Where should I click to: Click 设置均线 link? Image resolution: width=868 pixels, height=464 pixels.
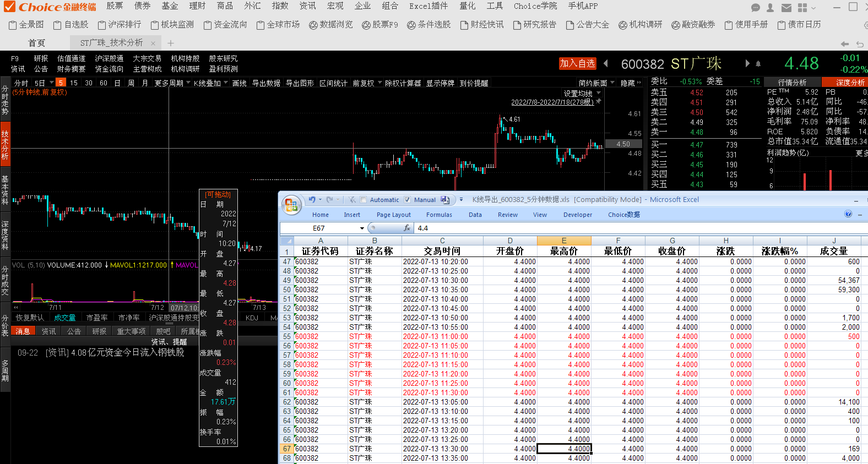click(578, 94)
